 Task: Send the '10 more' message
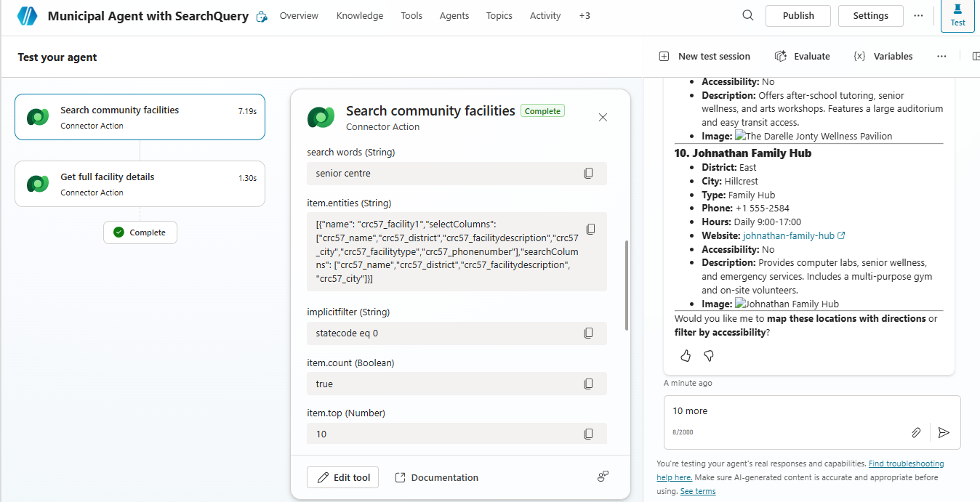944,432
